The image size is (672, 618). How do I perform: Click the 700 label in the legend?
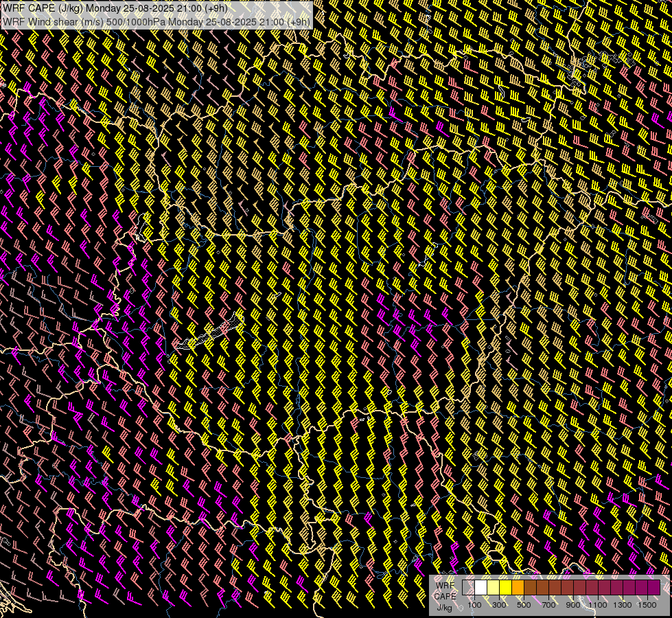(x=548, y=605)
